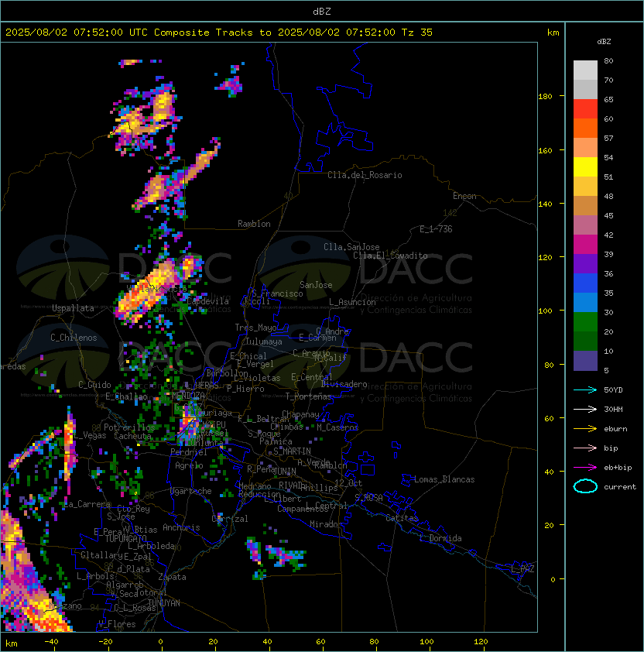Click the pink bip arrow in legend
Image resolution: width=644 pixels, height=652 pixels.
pyautogui.click(x=585, y=448)
